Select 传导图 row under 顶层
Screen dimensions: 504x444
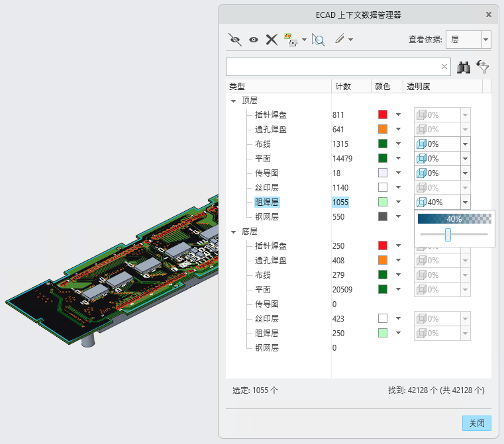coord(266,173)
